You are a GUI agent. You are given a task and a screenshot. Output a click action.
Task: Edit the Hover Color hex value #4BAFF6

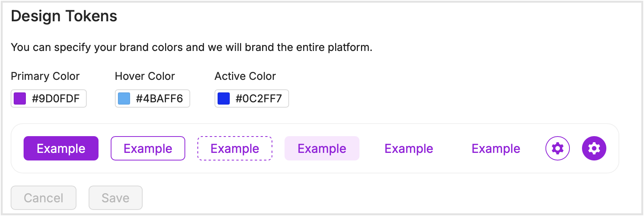pos(159,98)
